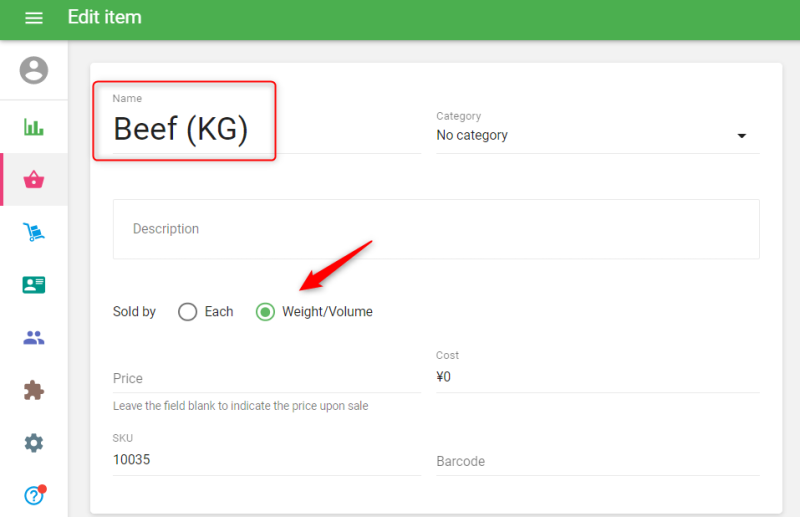The width and height of the screenshot is (800, 517).
Task: Open Inventory management hand truck icon
Action: point(34,232)
